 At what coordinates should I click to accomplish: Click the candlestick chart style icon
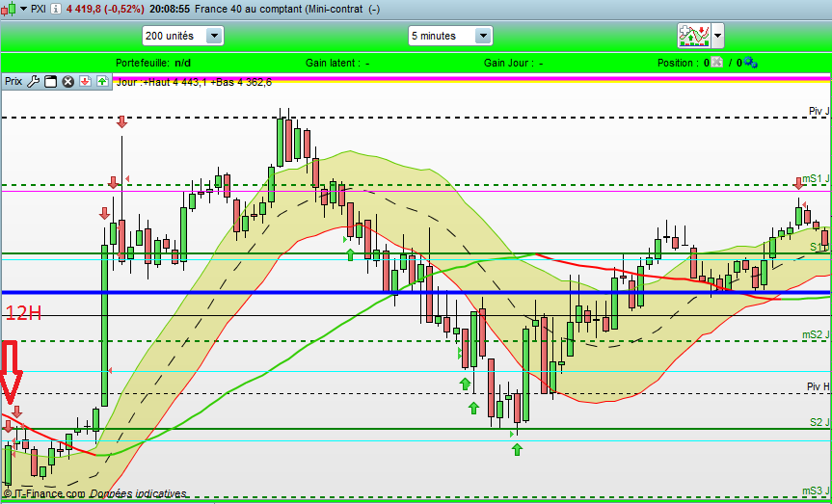tap(9, 9)
